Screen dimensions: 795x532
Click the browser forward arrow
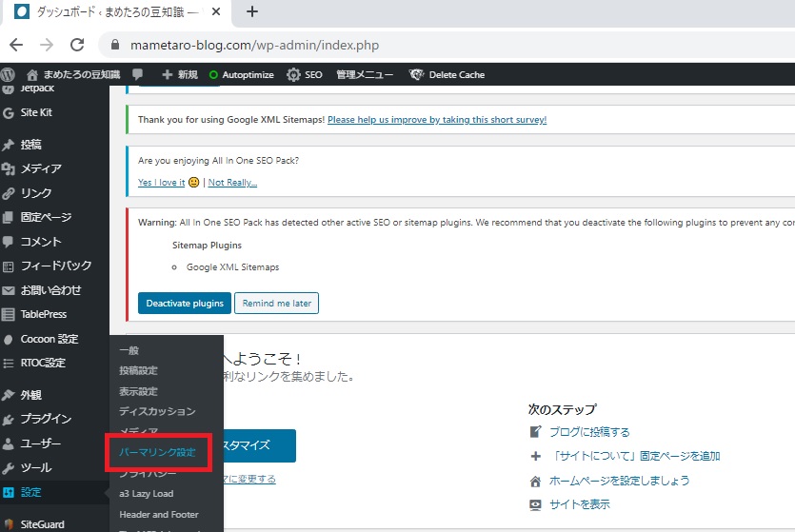47,45
